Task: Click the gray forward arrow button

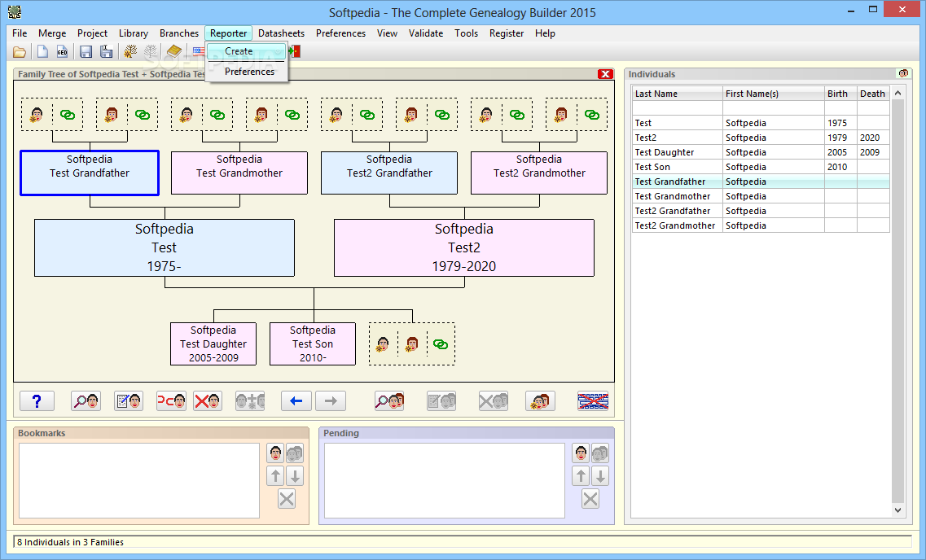Action: point(331,401)
